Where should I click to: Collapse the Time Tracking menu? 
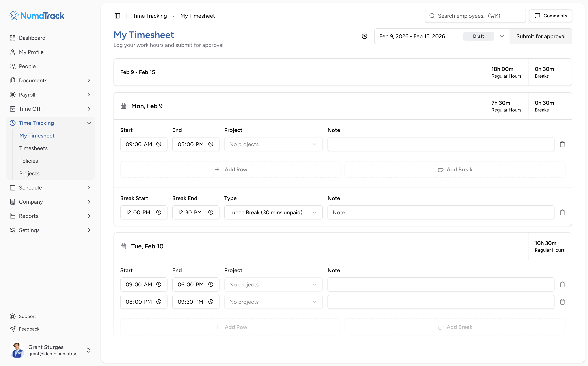[89, 123]
